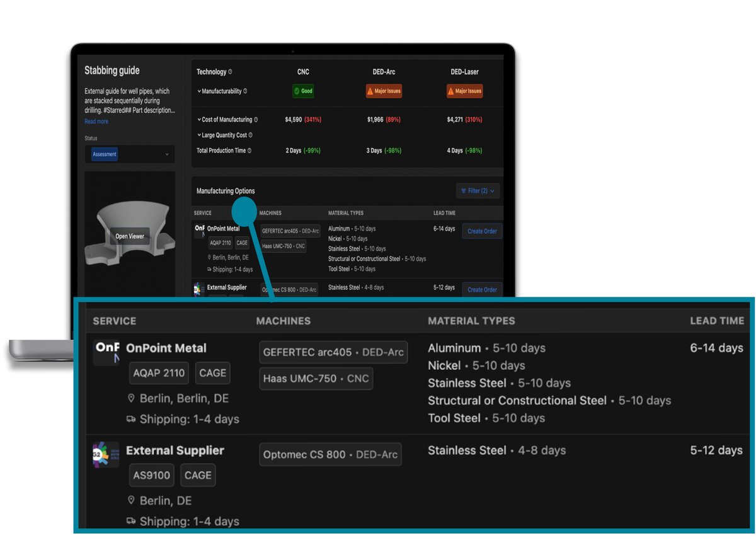Expand the Large Quantity Cost chevron
This screenshot has height=540, width=756.
[199, 135]
